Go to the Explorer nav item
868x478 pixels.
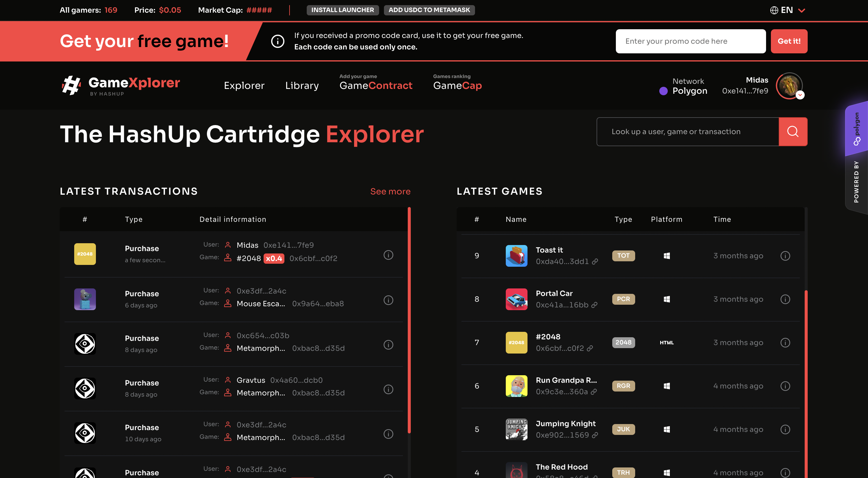(x=244, y=86)
